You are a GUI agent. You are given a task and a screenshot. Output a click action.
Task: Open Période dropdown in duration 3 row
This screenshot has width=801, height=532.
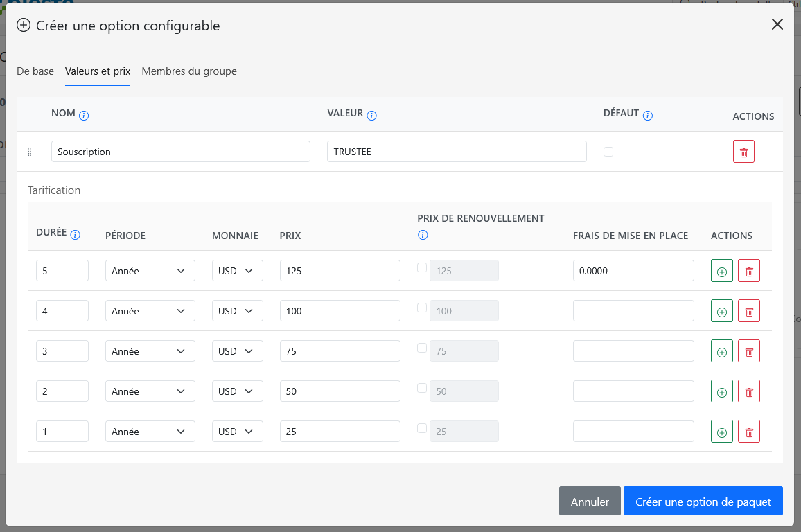click(x=150, y=351)
